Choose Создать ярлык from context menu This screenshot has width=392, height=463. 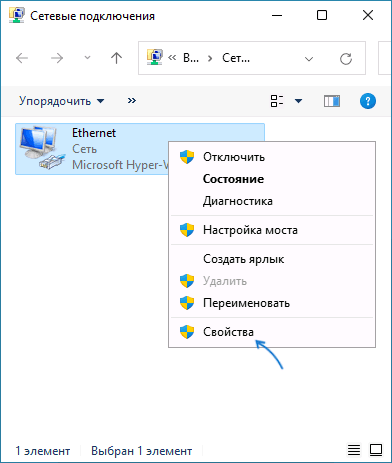(273, 259)
